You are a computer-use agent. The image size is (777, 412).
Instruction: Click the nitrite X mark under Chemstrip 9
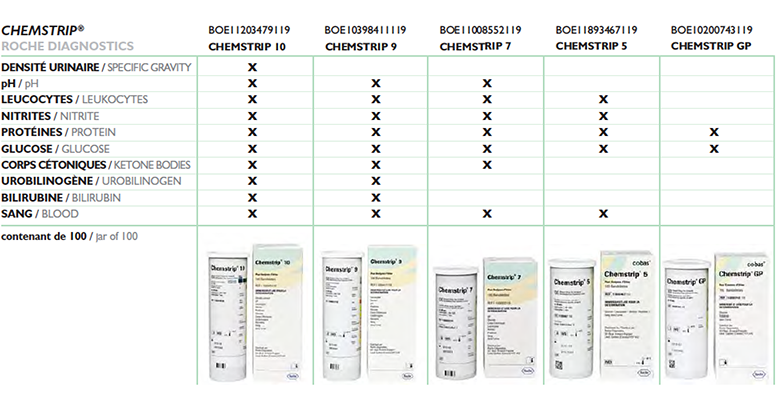(376, 116)
